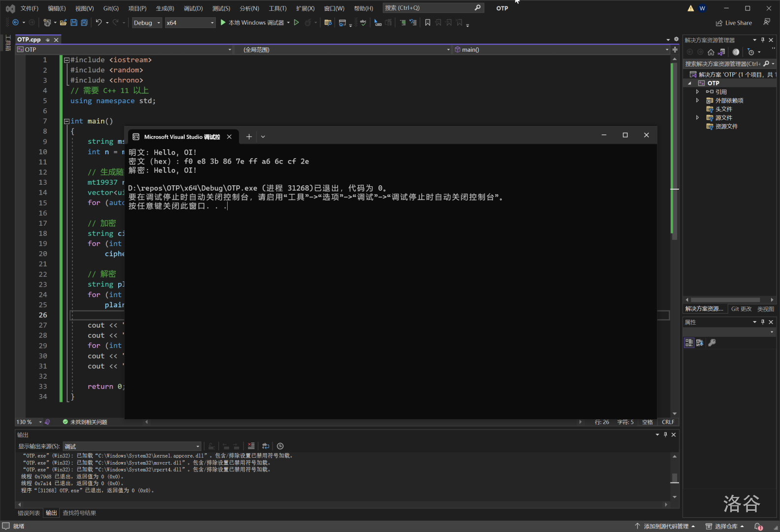The image size is (780, 532).
Task: Click the 搜索 (Ctrl+Q) search box
Action: tap(429, 8)
